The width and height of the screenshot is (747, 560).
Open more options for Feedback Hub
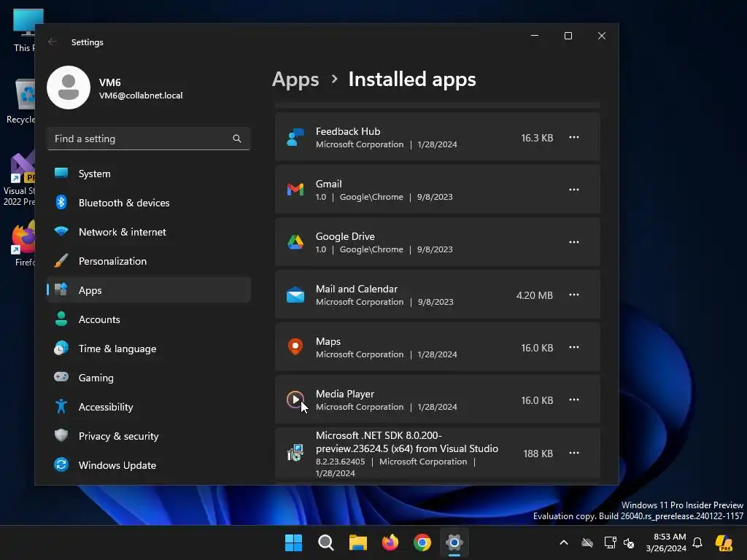(x=574, y=137)
